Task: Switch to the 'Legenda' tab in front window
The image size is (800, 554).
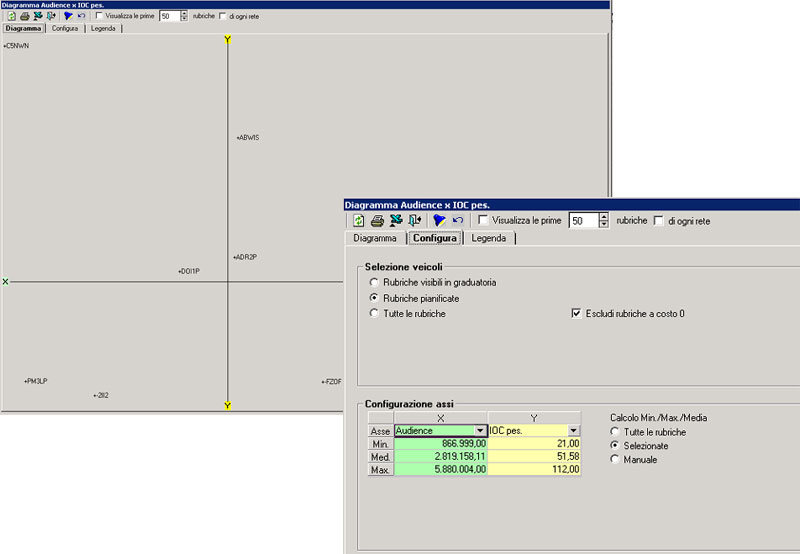Action: pyautogui.click(x=488, y=239)
